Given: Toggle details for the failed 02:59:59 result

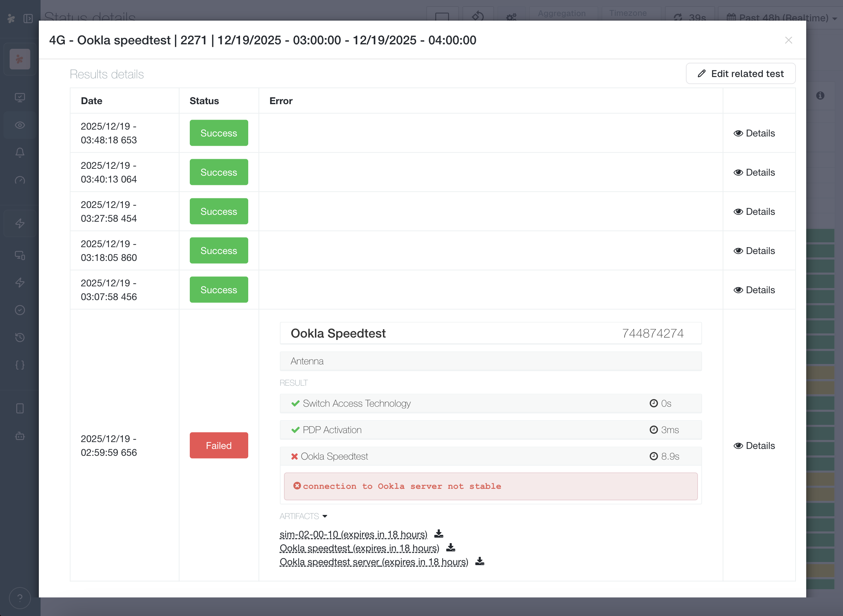Looking at the screenshot, I should (x=754, y=445).
